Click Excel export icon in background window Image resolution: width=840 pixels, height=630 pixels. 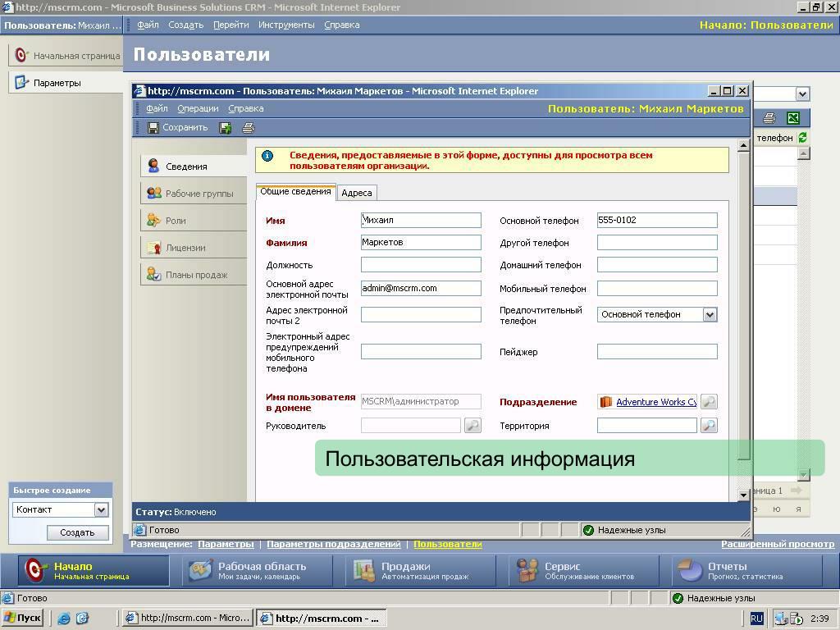tap(793, 118)
